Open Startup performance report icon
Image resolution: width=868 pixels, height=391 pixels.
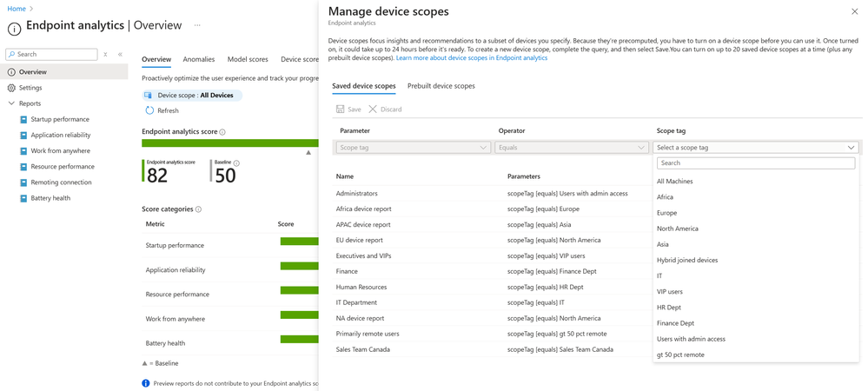[x=23, y=119]
